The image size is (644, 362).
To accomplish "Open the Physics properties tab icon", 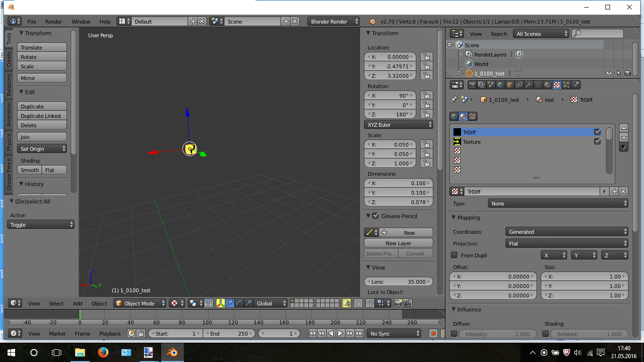I will [576, 85].
